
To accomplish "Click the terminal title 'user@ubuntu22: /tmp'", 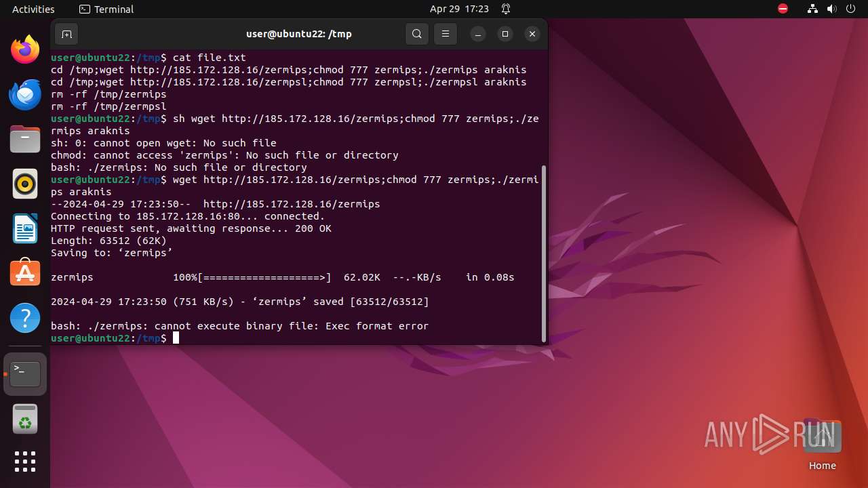I will pyautogui.click(x=298, y=34).
